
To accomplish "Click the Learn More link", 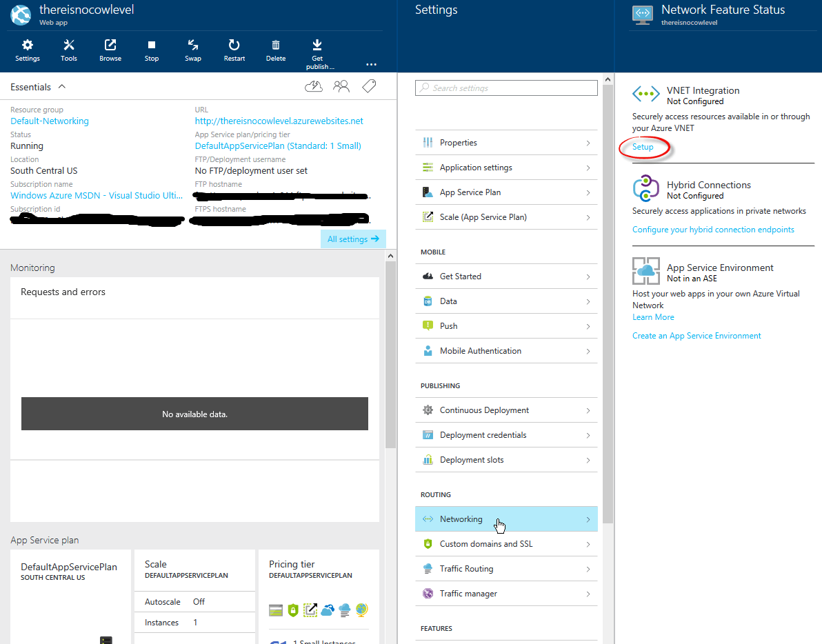I will point(653,317).
